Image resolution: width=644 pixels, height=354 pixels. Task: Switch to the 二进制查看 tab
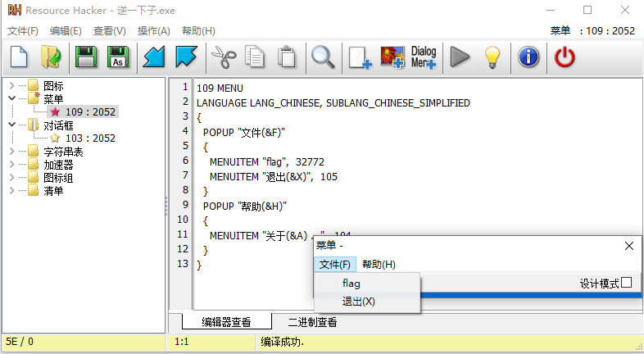point(312,322)
